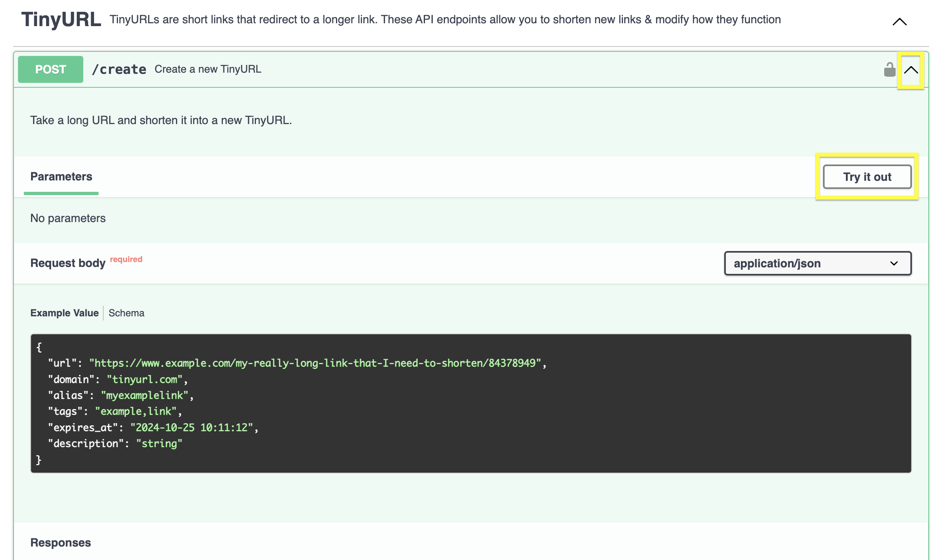943x560 pixels.
Task: Click the Parameters tab heading
Action: 61,177
